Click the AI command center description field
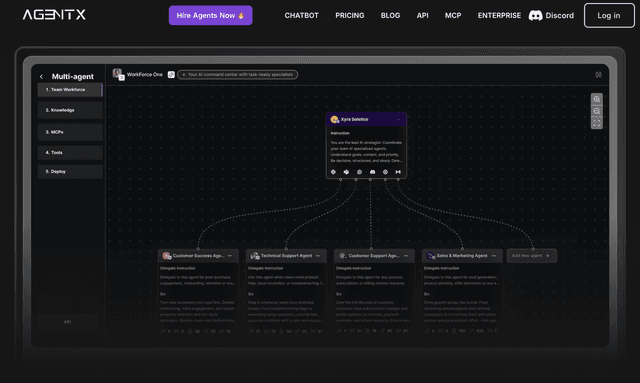 [x=238, y=75]
